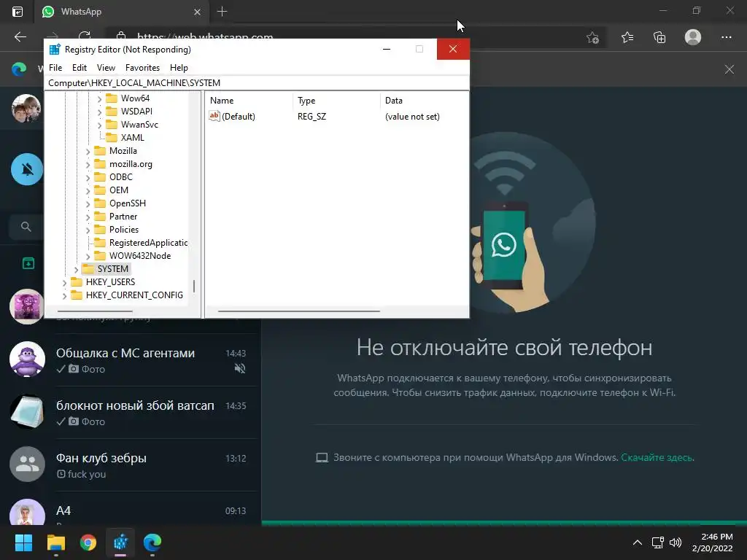Open Favorites menu in Registry Editor

[x=142, y=68]
